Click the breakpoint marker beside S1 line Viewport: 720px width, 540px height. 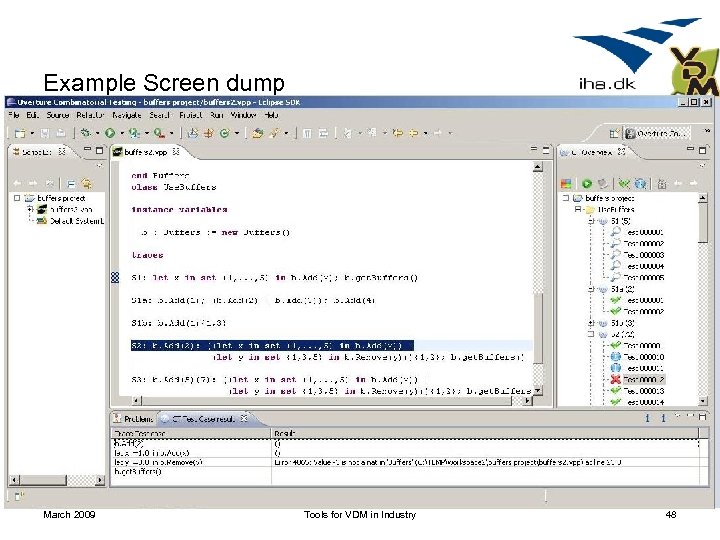[x=115, y=277]
